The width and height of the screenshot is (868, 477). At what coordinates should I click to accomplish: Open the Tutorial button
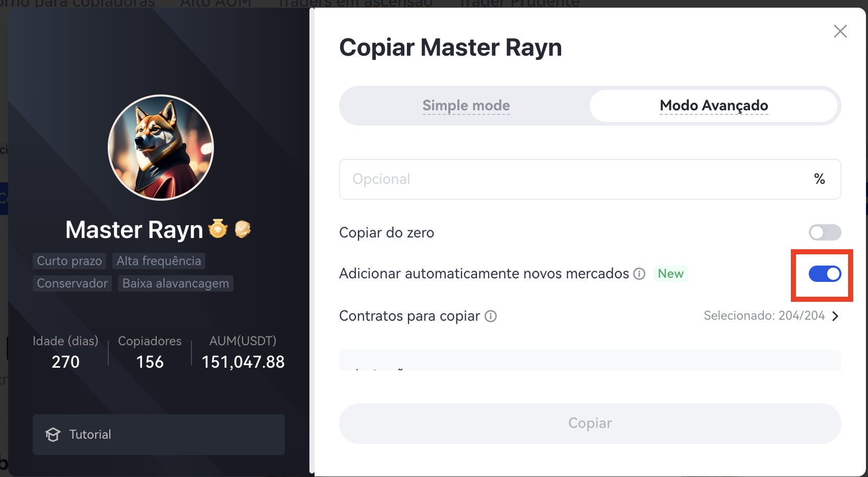159,435
